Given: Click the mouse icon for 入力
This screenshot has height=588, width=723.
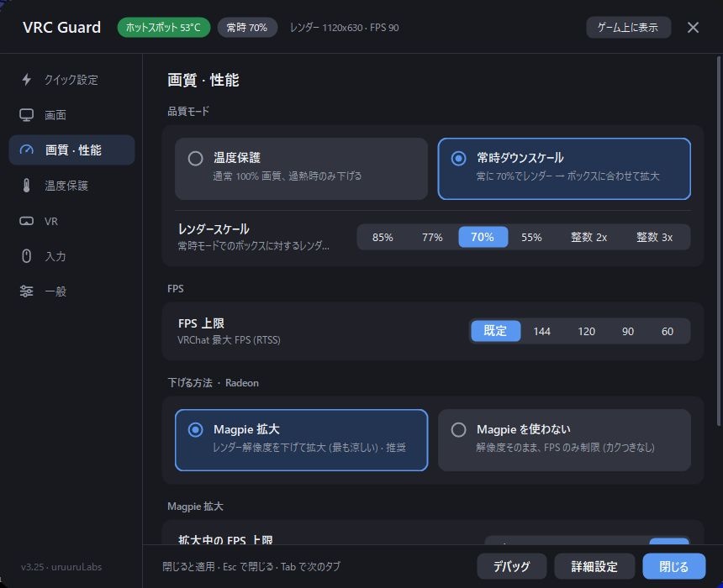Looking at the screenshot, I should (26, 256).
